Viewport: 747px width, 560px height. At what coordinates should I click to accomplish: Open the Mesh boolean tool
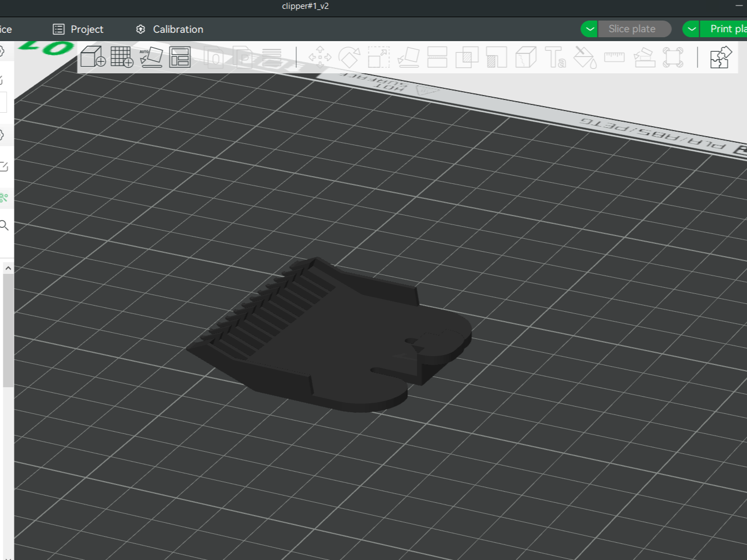pos(467,57)
